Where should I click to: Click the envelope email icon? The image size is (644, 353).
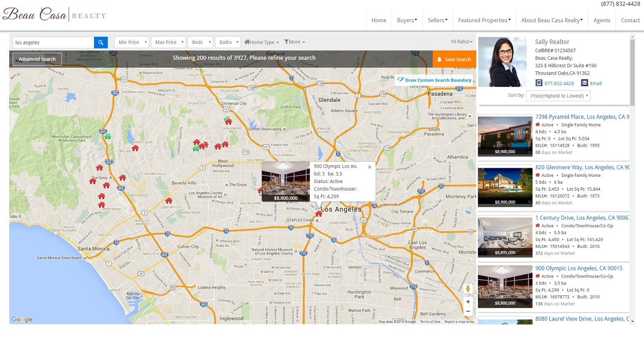tap(584, 83)
